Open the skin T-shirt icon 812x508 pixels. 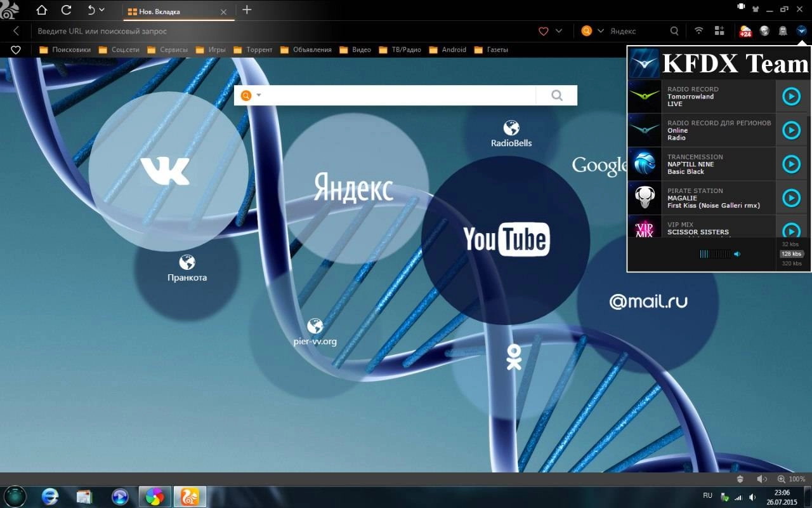[755, 8]
